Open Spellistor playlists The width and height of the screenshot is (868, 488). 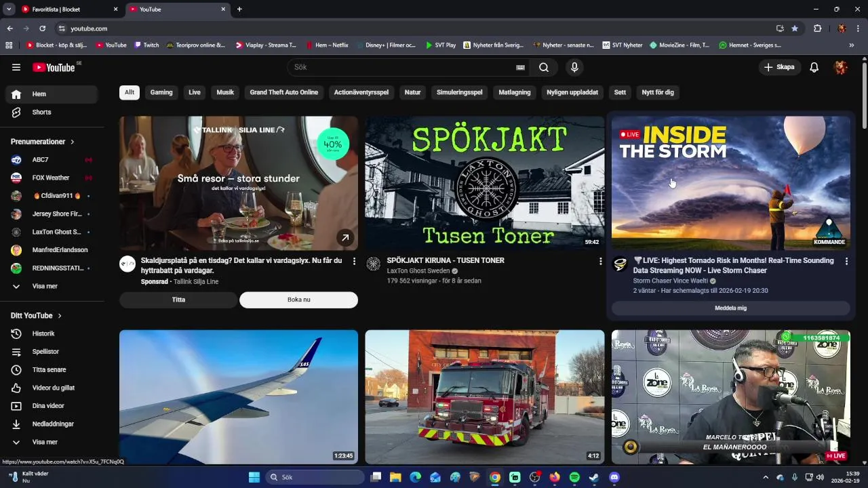click(52, 352)
